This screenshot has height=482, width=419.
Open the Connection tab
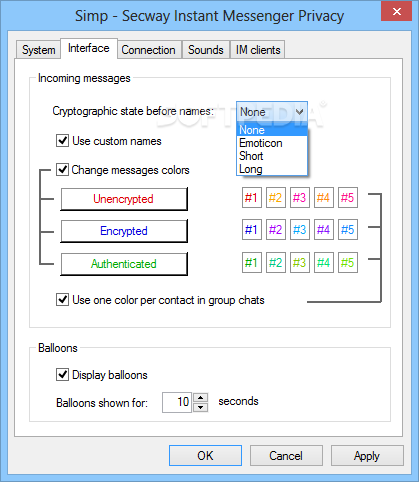coord(148,50)
